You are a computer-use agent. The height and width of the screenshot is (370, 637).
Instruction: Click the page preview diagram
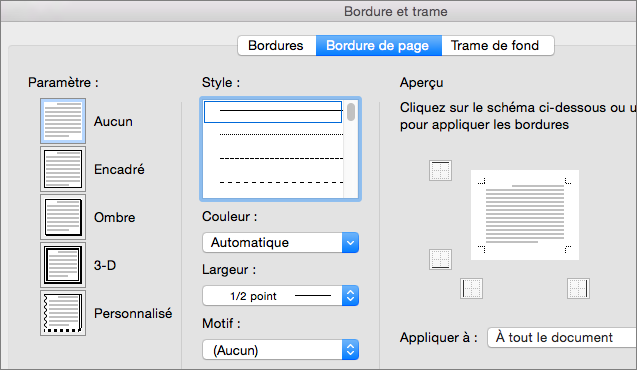point(525,215)
